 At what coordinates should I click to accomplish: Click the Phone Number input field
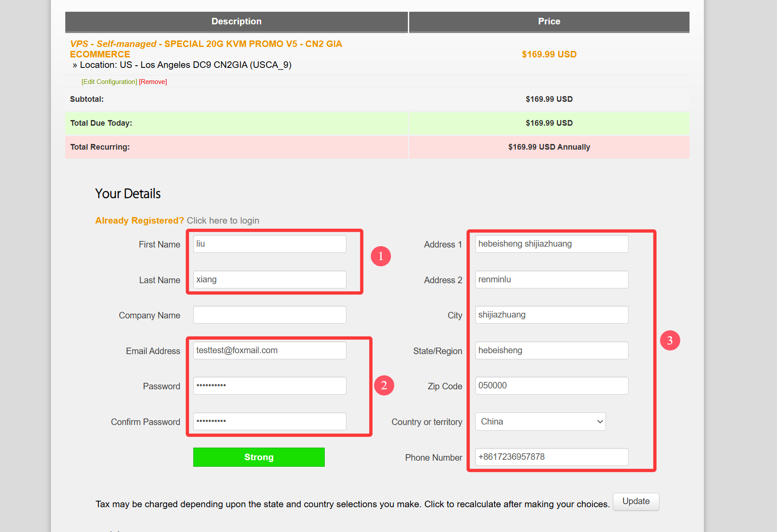[x=552, y=457]
